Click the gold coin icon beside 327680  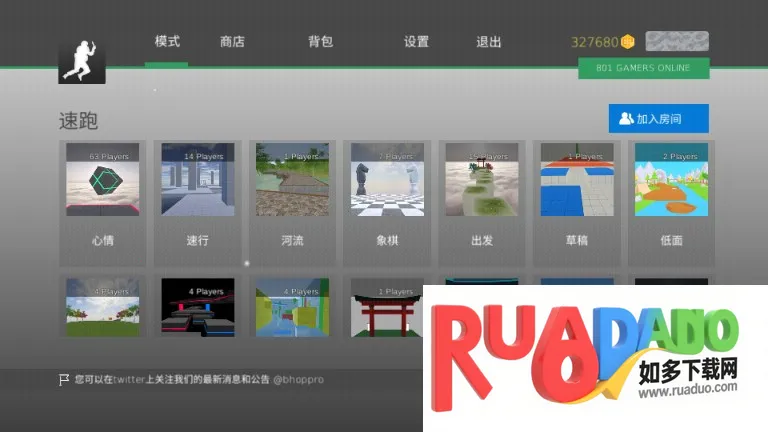(x=628, y=42)
